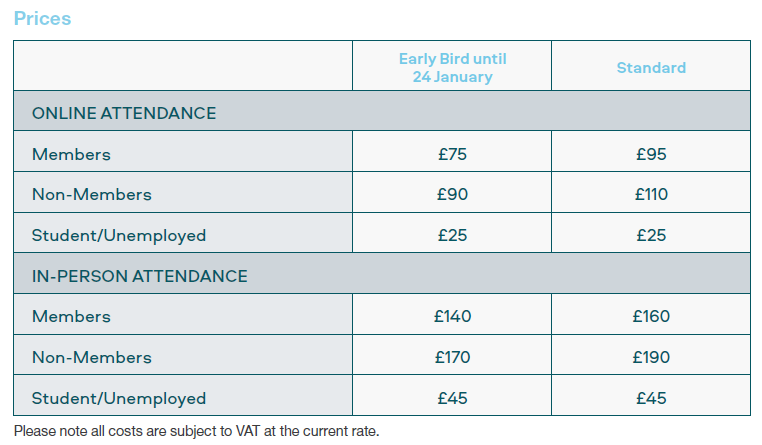
Task: Click the ONLINE ATTENDANCE section row
Action: (382, 111)
